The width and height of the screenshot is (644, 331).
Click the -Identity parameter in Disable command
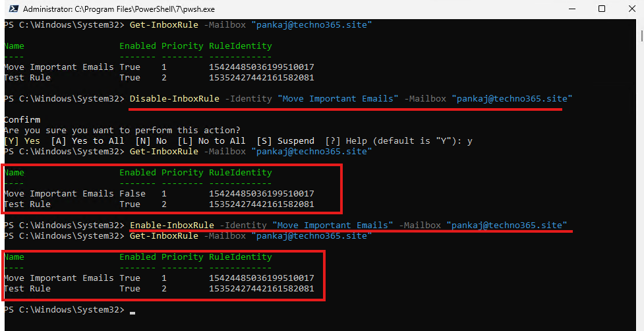pyautogui.click(x=248, y=98)
